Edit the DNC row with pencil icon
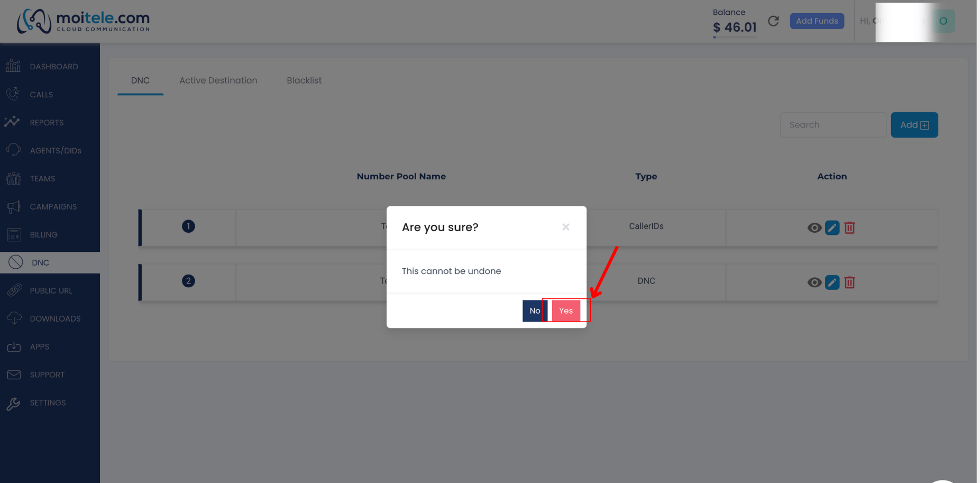Image resolution: width=980 pixels, height=483 pixels. 832,282
